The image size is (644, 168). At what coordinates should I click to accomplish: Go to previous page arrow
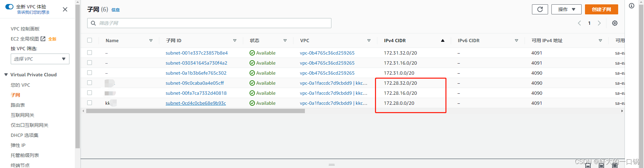click(x=579, y=23)
